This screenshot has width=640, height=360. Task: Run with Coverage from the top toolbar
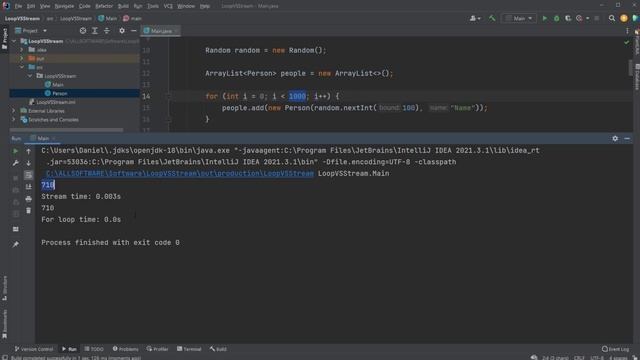point(568,18)
